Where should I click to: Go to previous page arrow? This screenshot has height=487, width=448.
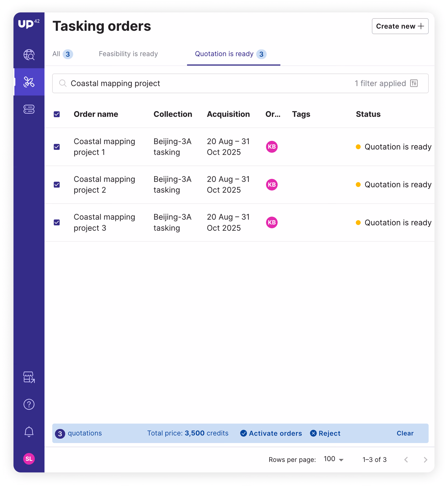406,460
